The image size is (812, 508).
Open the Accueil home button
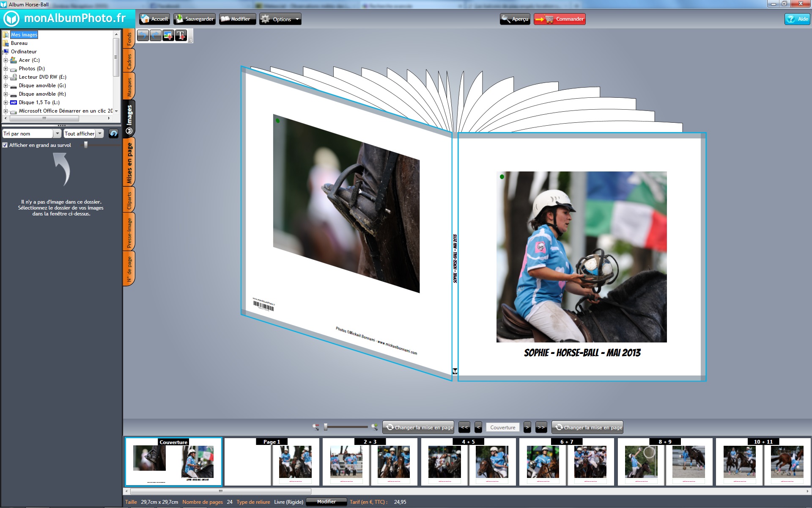[x=155, y=19]
